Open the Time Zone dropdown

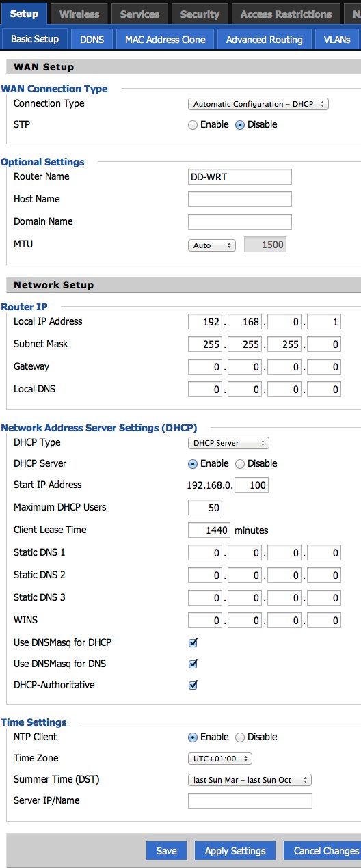click(x=220, y=759)
